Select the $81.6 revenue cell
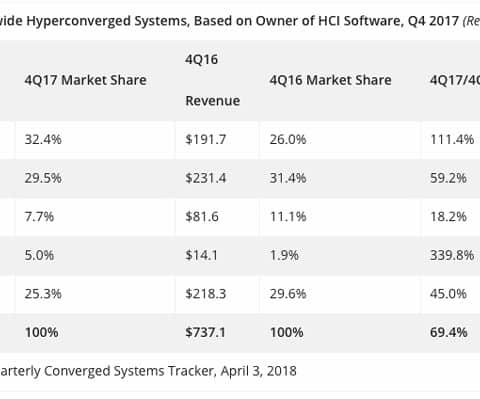Image resolution: width=480 pixels, height=399 pixels. coord(202,217)
